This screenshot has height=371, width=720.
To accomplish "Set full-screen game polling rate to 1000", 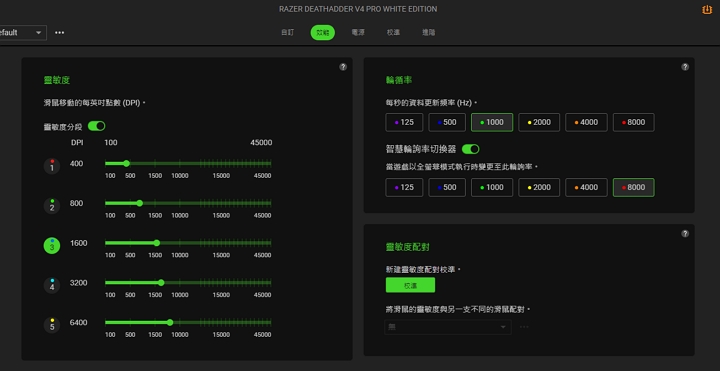I will [492, 187].
